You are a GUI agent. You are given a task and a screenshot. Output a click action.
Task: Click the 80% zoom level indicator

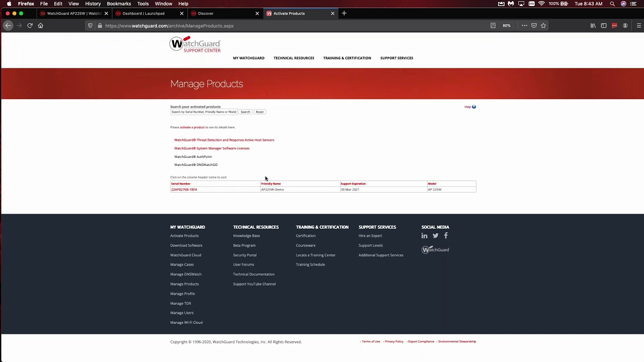[507, 26]
